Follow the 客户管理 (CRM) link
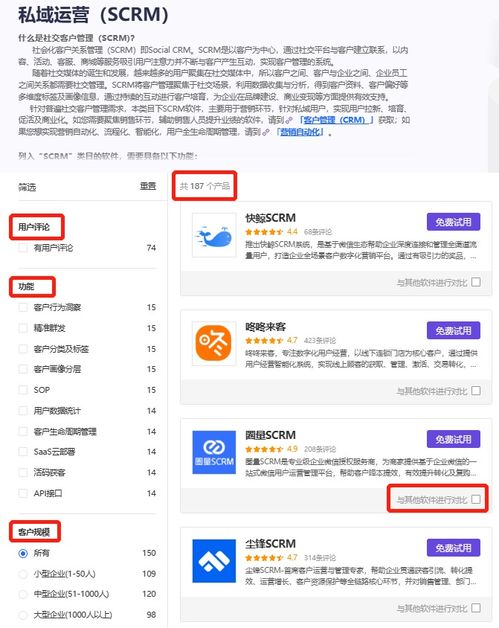Viewport: 499px width, 628px height. pyautogui.click(x=336, y=120)
